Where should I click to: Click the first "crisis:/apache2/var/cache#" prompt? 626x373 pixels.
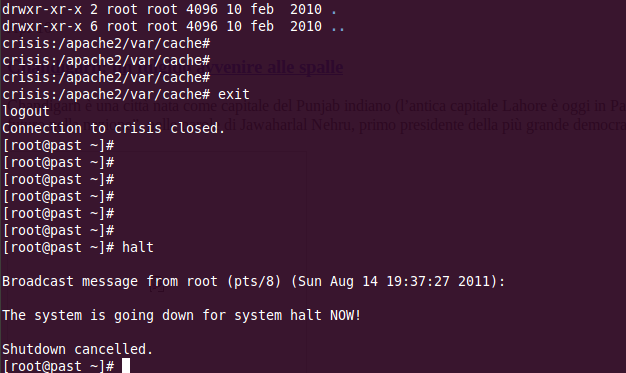106,44
